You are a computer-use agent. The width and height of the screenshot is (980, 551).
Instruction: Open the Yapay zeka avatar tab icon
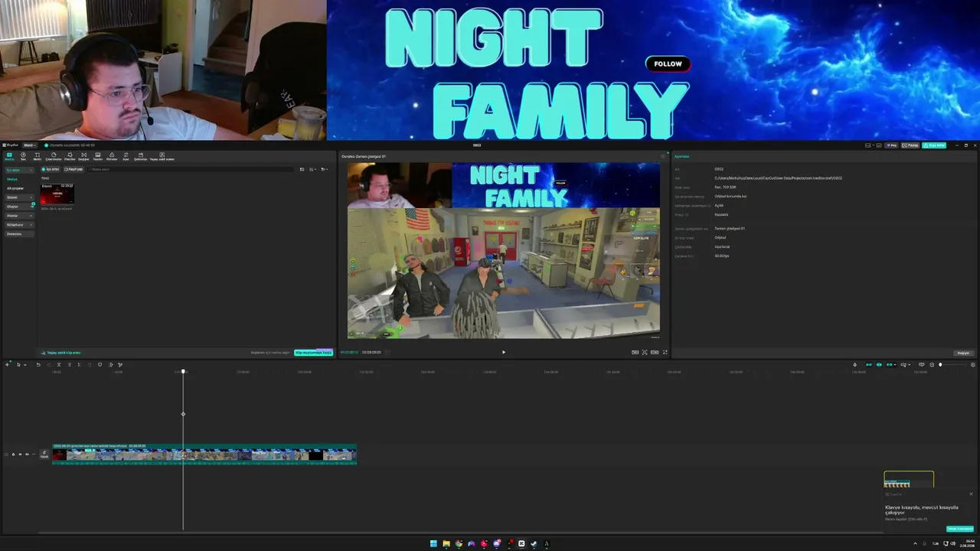point(162,156)
